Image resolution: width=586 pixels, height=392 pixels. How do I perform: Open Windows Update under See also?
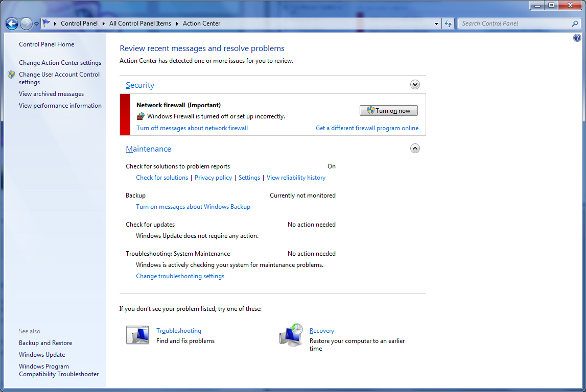coord(42,355)
